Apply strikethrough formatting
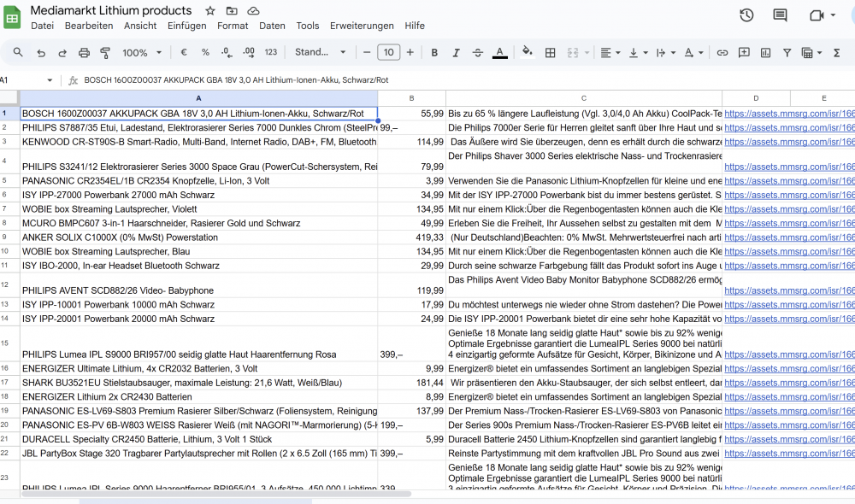The image size is (855, 504). pos(478,53)
